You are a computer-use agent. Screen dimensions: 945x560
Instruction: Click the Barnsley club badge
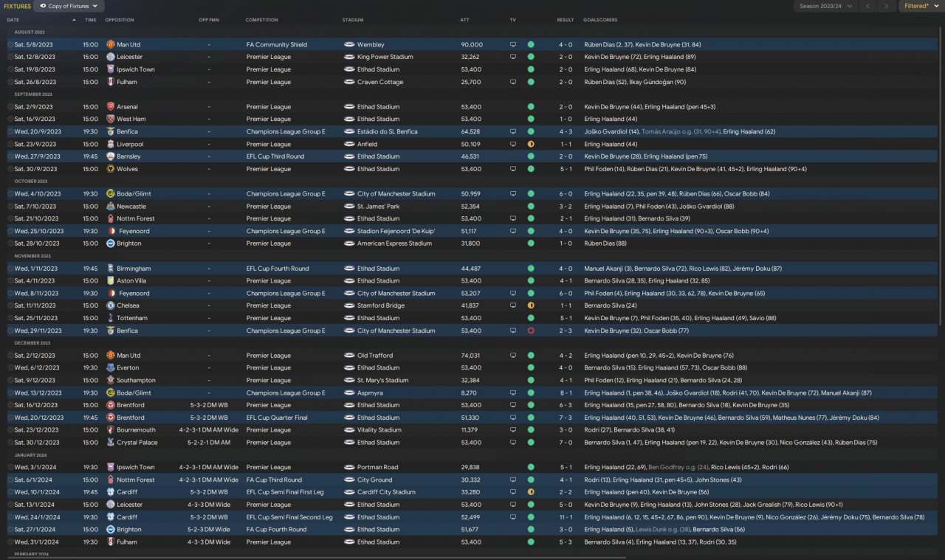click(x=110, y=156)
